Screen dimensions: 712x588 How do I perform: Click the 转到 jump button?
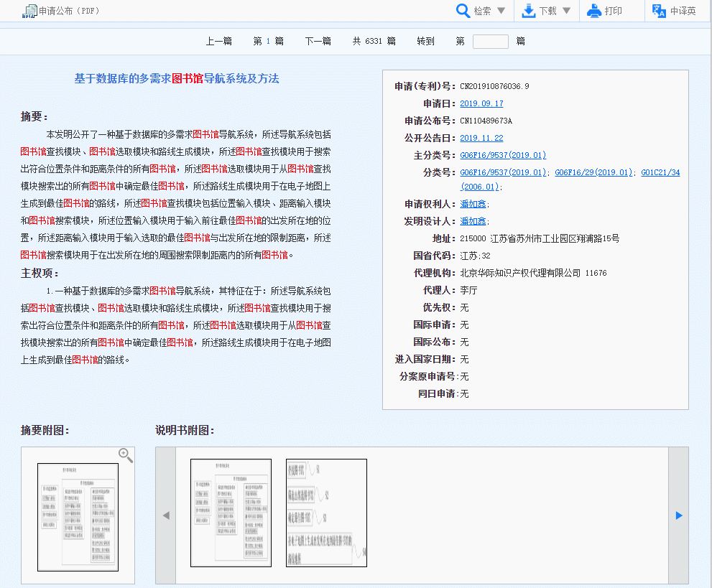click(x=425, y=42)
